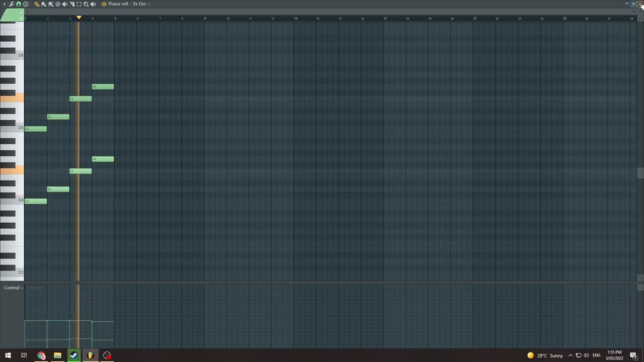Open the Windows Start menu
This screenshot has height=362, width=644.
[8, 355]
